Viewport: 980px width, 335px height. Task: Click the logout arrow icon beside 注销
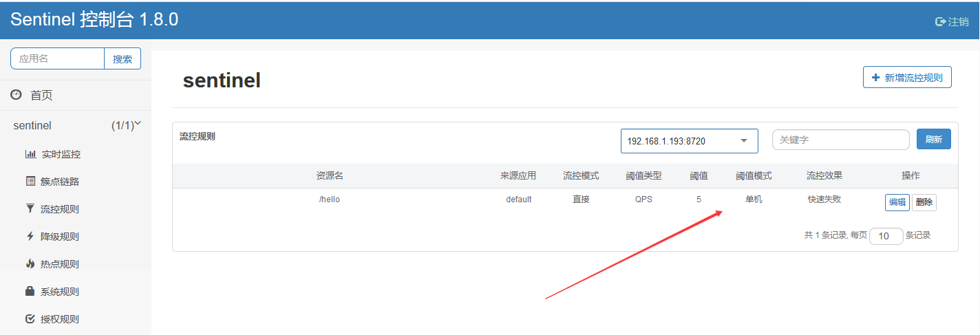941,21
